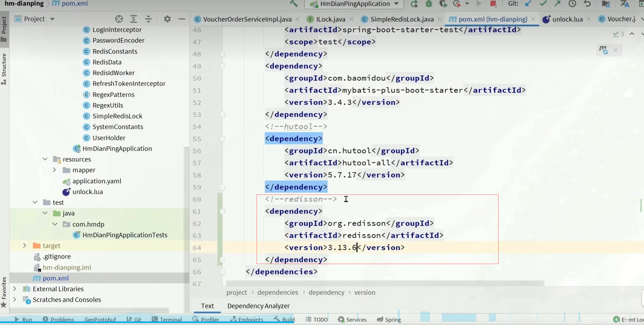Toggle the Favorites tool window on the left sidebar
Image resolution: width=644 pixels, height=325 pixels.
pos(4,291)
